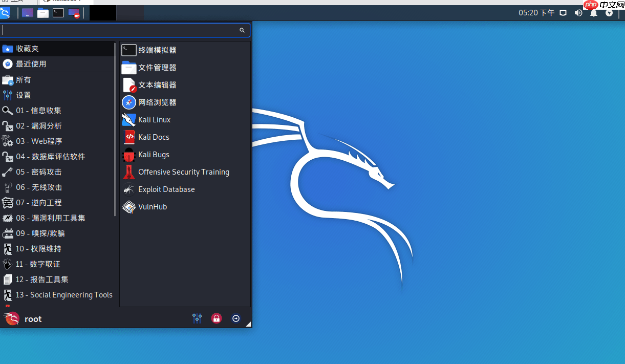Click the log out arrow icon
The height and width of the screenshot is (364, 625).
(235, 318)
